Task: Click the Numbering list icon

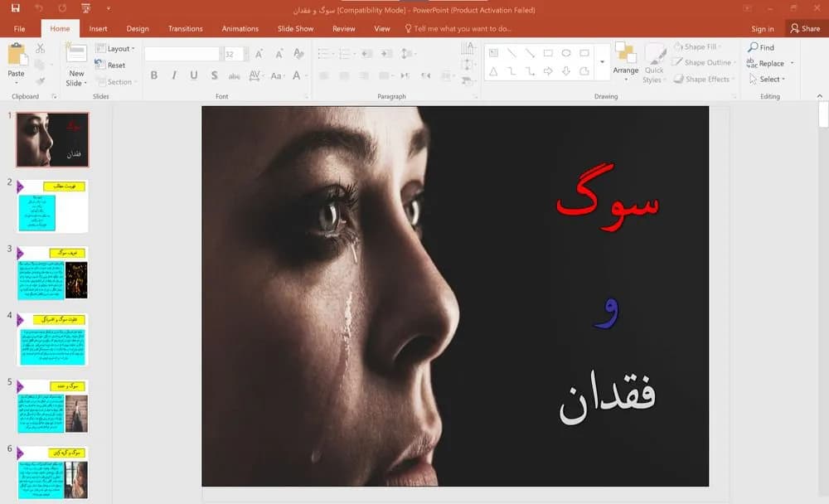Action: click(347, 54)
